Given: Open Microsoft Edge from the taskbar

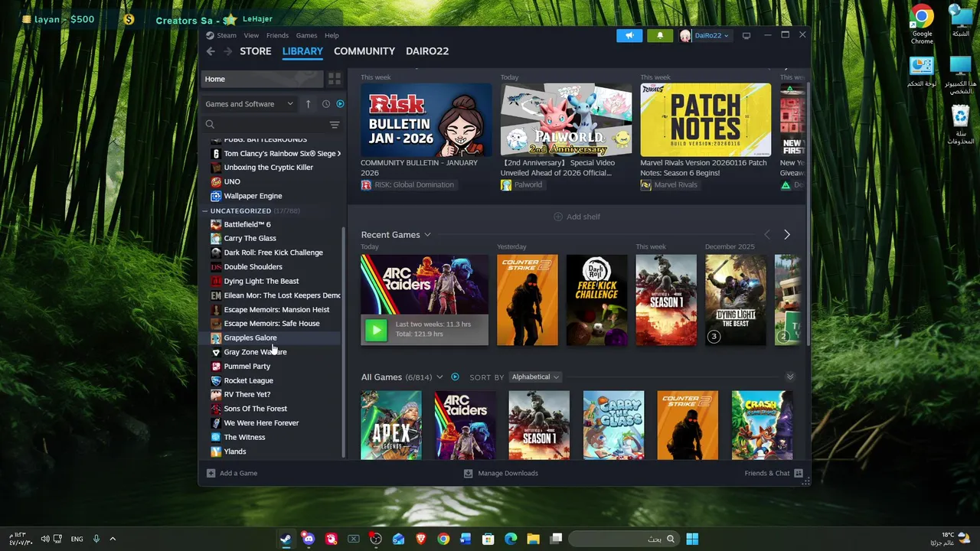Looking at the screenshot, I should (x=511, y=539).
